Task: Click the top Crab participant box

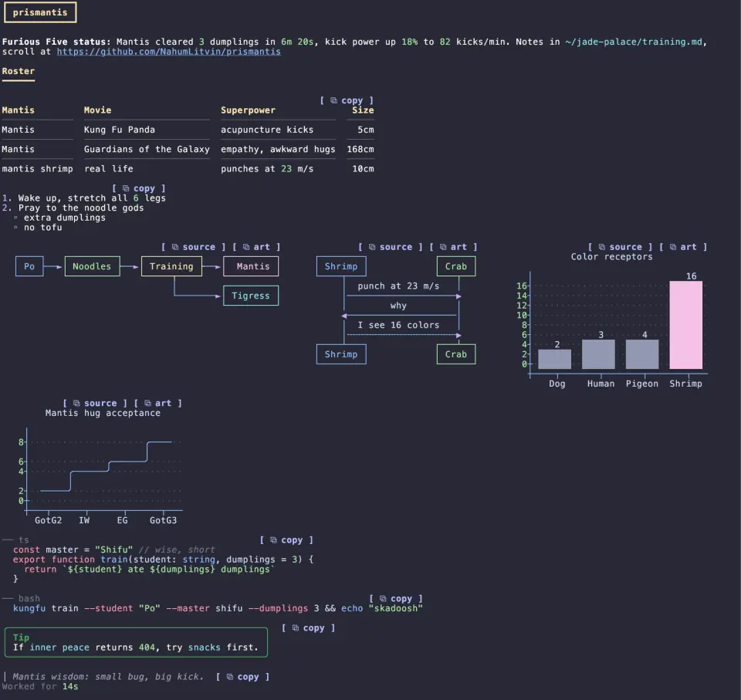Action: [x=456, y=266]
